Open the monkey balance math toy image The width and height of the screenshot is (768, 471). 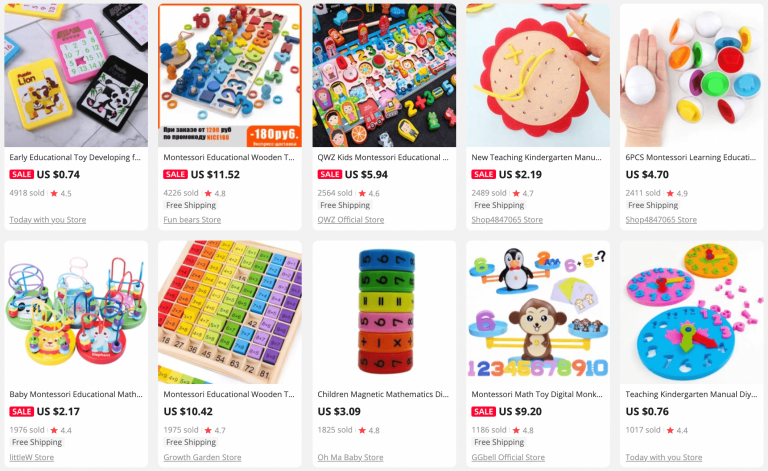538,312
